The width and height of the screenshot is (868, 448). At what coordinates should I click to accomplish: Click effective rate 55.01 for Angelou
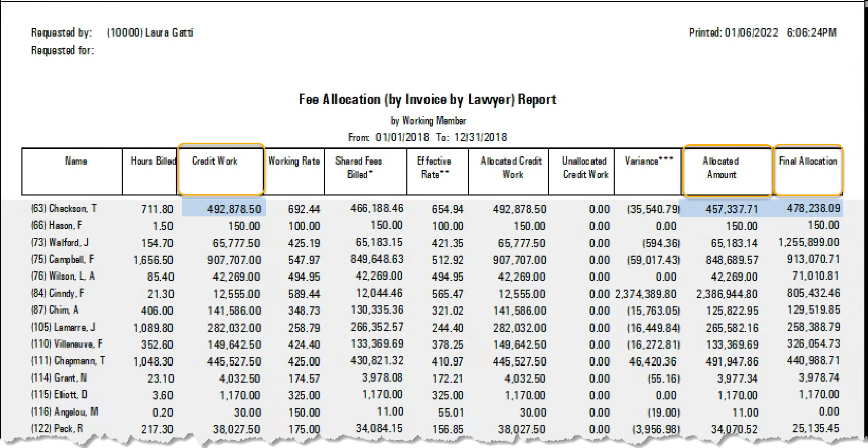(x=451, y=412)
